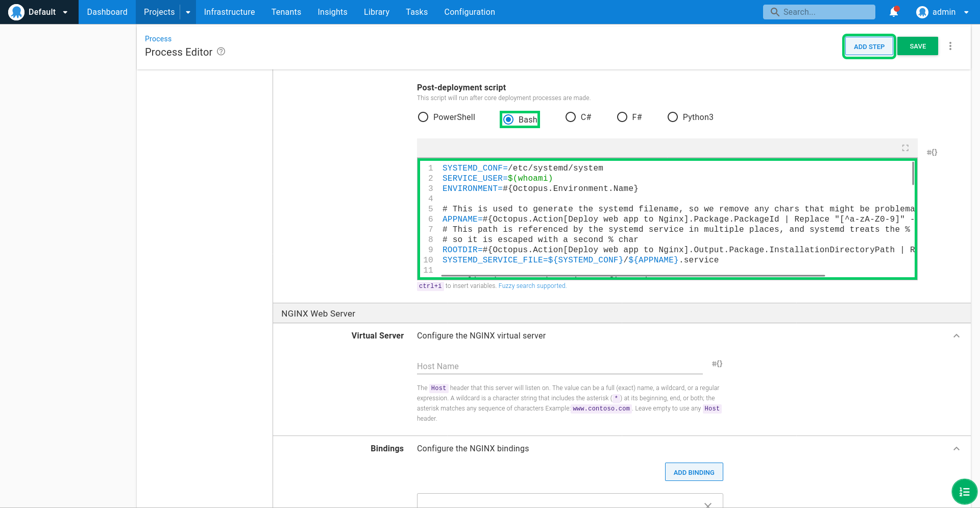The height and width of the screenshot is (508, 980).
Task: Click the ADD BINDING button
Action: (694, 472)
